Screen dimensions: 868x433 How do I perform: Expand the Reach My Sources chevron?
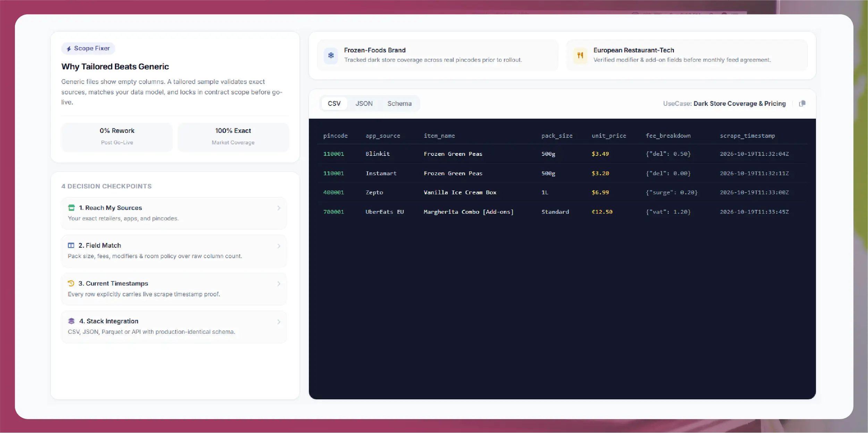279,208
